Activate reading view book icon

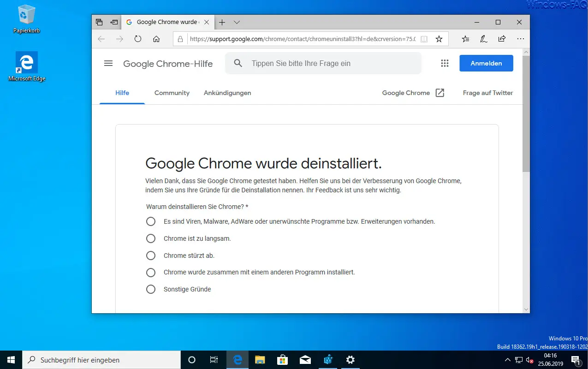click(x=424, y=39)
